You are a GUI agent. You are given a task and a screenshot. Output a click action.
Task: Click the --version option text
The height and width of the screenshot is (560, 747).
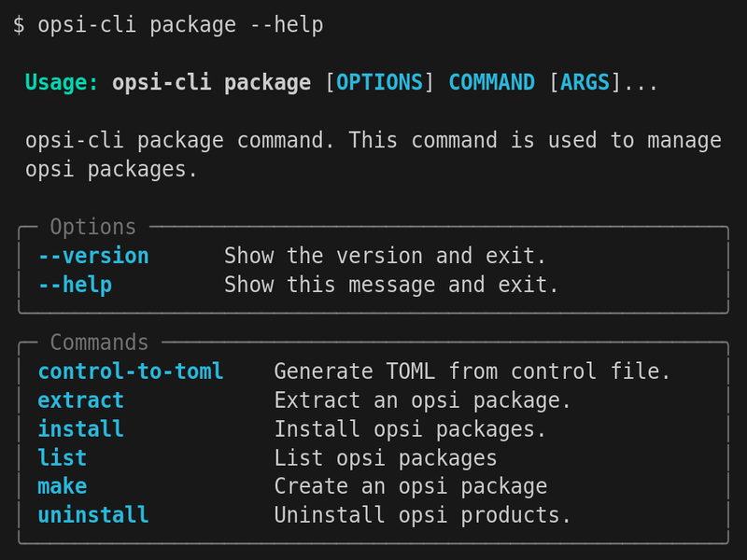point(92,256)
